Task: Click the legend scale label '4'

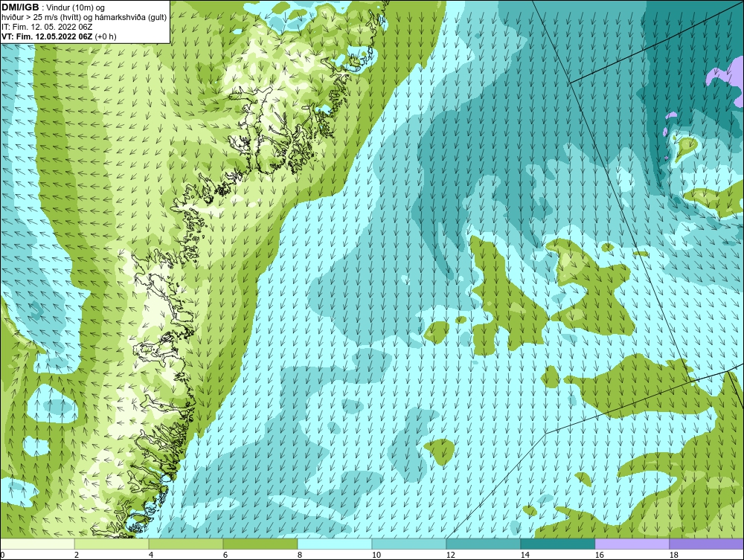Action: tap(151, 555)
